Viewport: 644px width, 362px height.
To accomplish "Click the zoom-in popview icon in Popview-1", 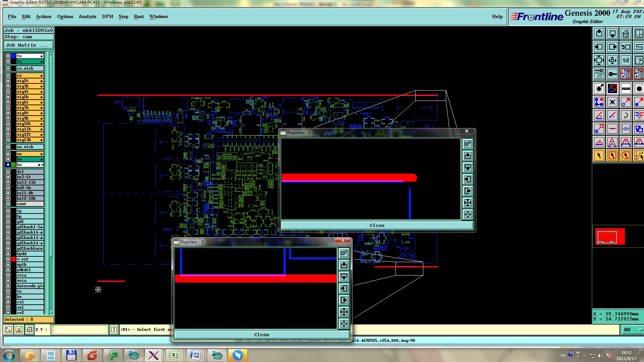I will click(468, 202).
